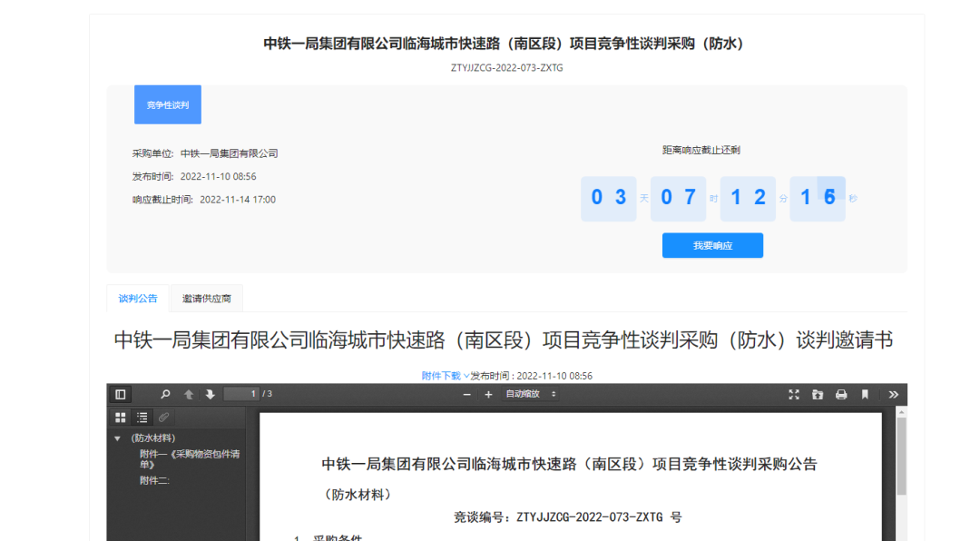Image resolution: width=980 pixels, height=541 pixels.
Task: Open the PDF find search tool
Action: [165, 394]
